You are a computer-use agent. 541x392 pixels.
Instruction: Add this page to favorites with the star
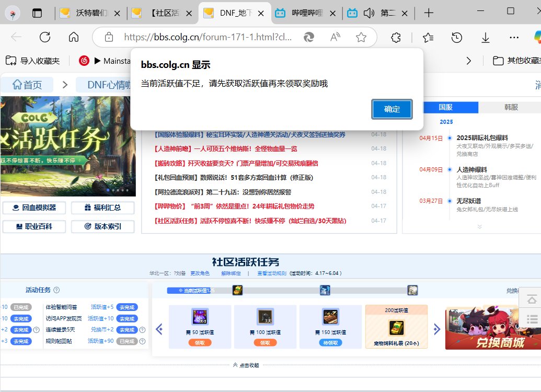361,37
